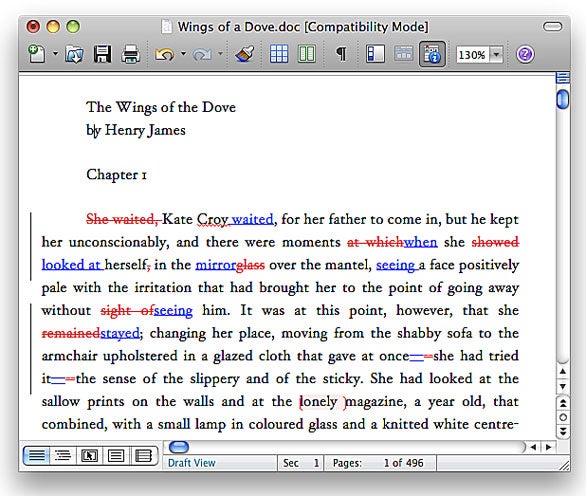Toggle paragraph marks display

tap(341, 54)
